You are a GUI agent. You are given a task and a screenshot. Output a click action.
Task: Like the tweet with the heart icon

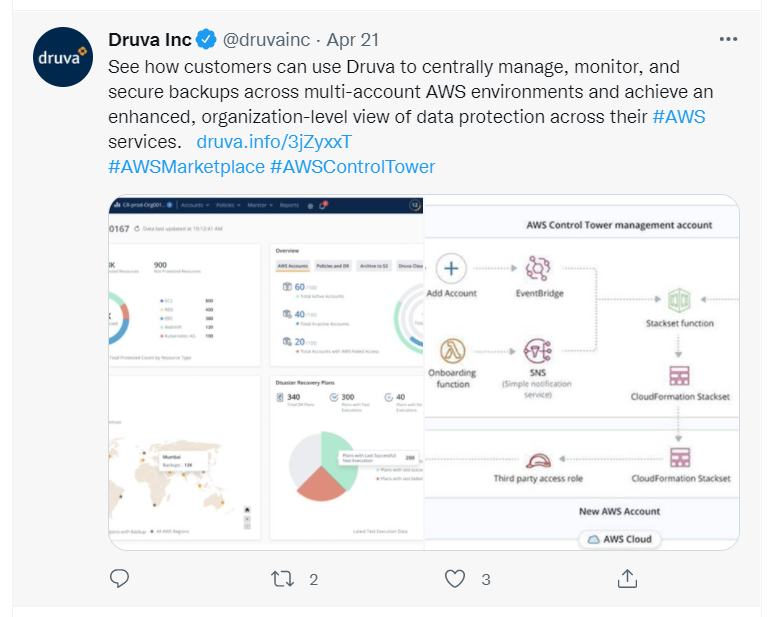pyautogui.click(x=455, y=578)
